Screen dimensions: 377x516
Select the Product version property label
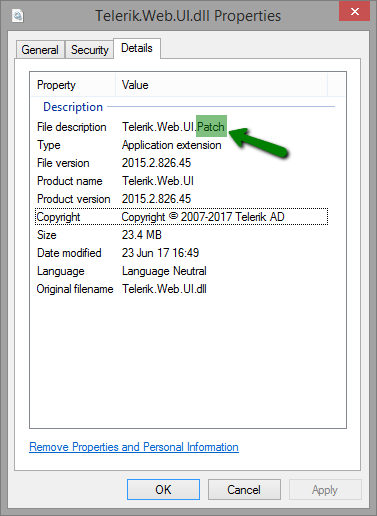(74, 199)
